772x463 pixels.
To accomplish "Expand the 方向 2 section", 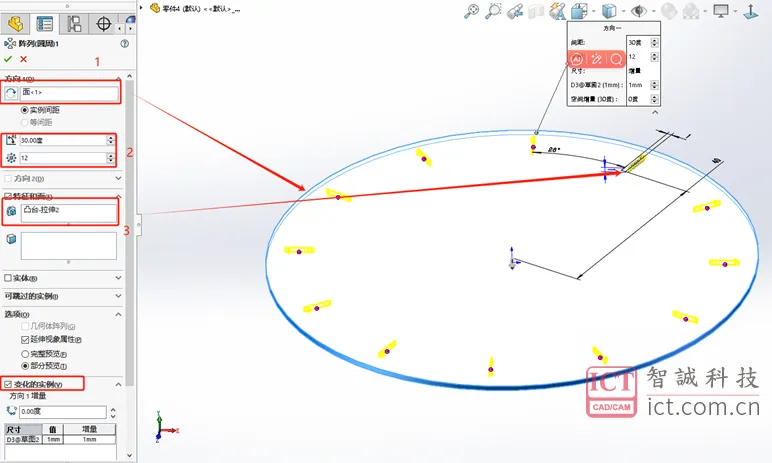I will [118, 178].
